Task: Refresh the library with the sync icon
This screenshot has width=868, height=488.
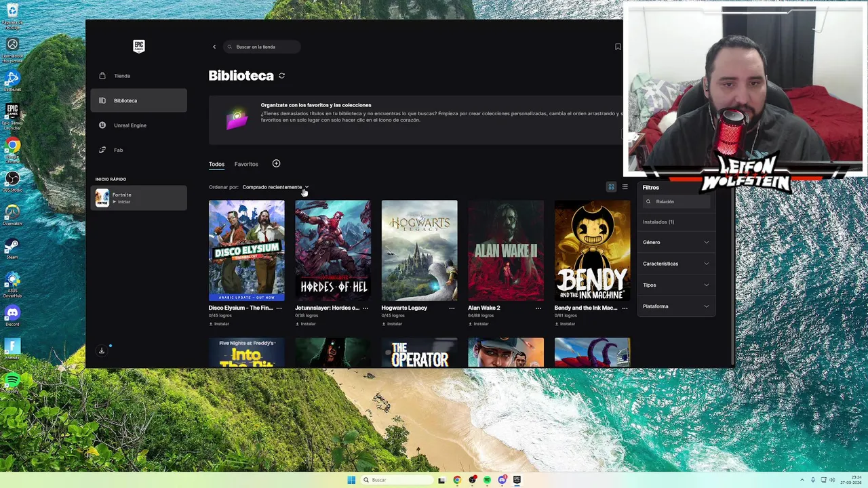Action: coord(281,76)
